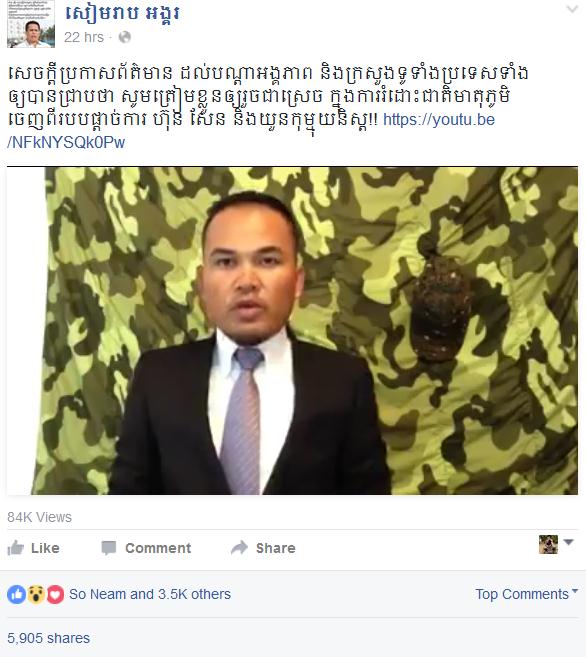Click the blue Like reaction icon

click(17, 594)
